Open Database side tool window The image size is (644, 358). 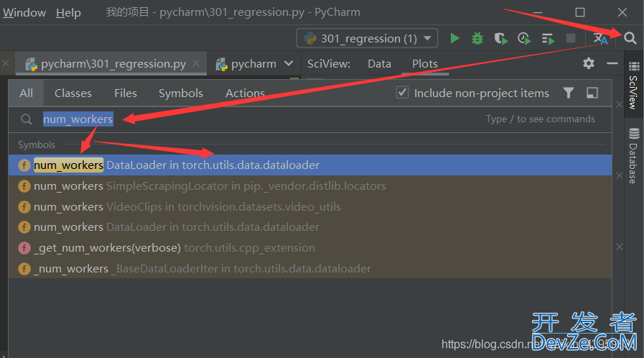pyautogui.click(x=633, y=156)
